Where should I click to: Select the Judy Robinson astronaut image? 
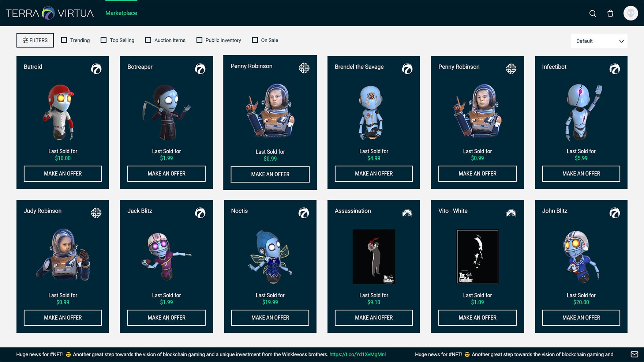click(63, 254)
